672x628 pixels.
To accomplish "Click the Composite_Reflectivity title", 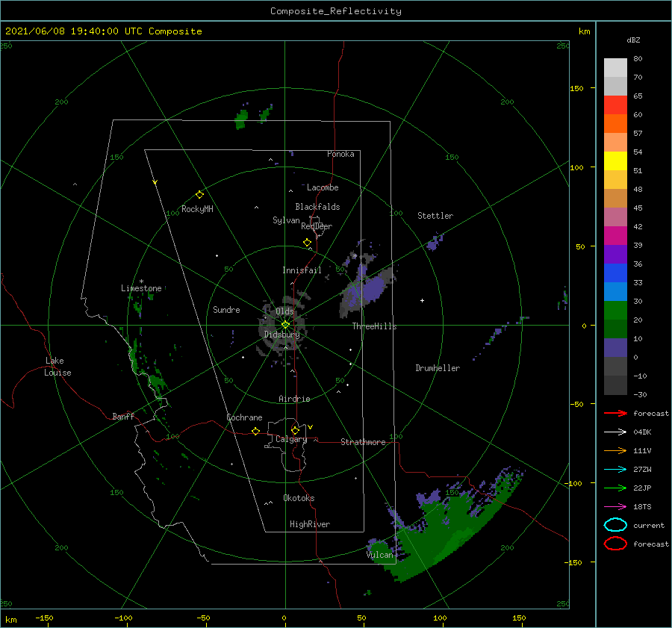I will tap(335, 11).
